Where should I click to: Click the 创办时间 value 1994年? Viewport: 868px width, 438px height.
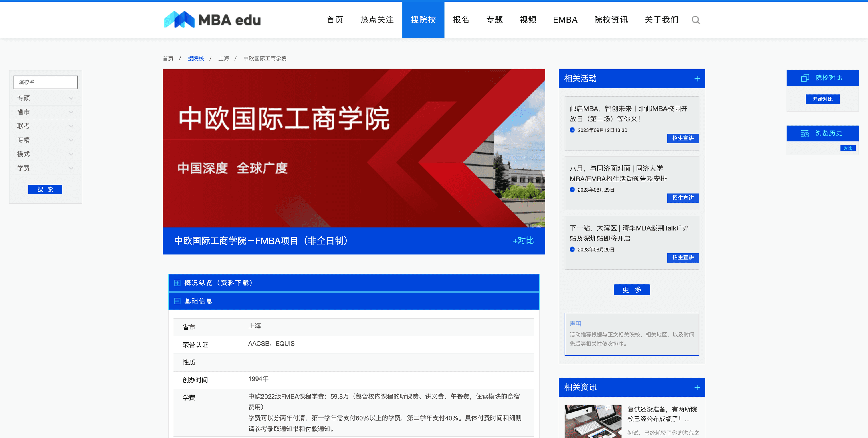tap(258, 379)
